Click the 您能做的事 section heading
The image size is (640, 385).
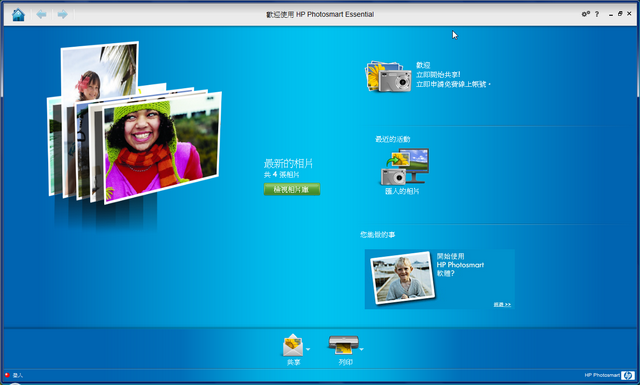378,235
